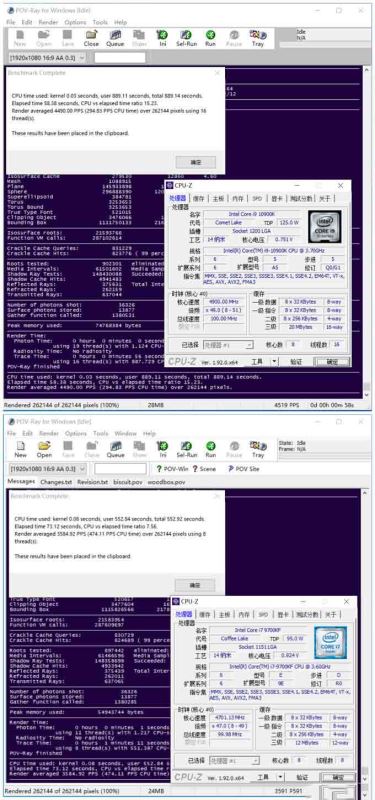Open Scene help link
Screen dimensions: 375x800
[204, 468]
